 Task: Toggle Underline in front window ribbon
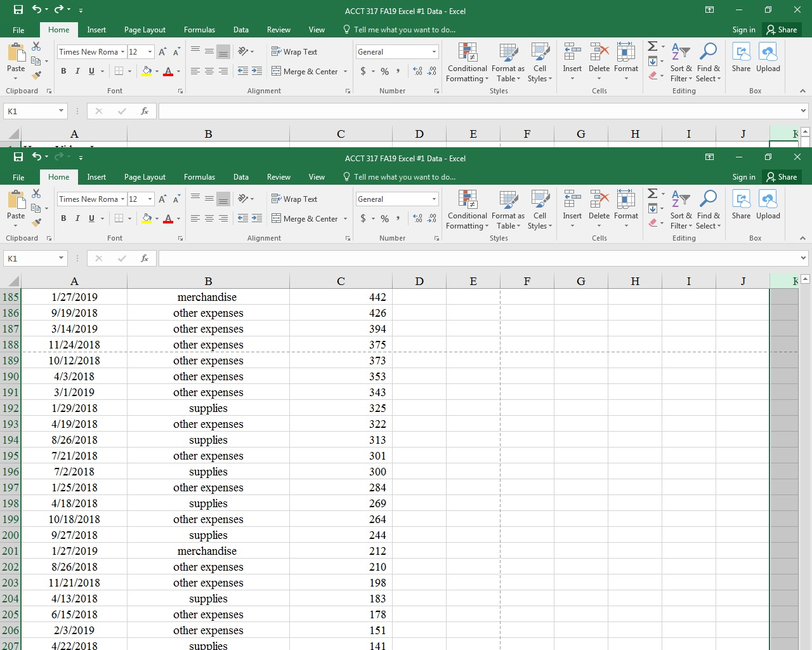[x=91, y=218]
